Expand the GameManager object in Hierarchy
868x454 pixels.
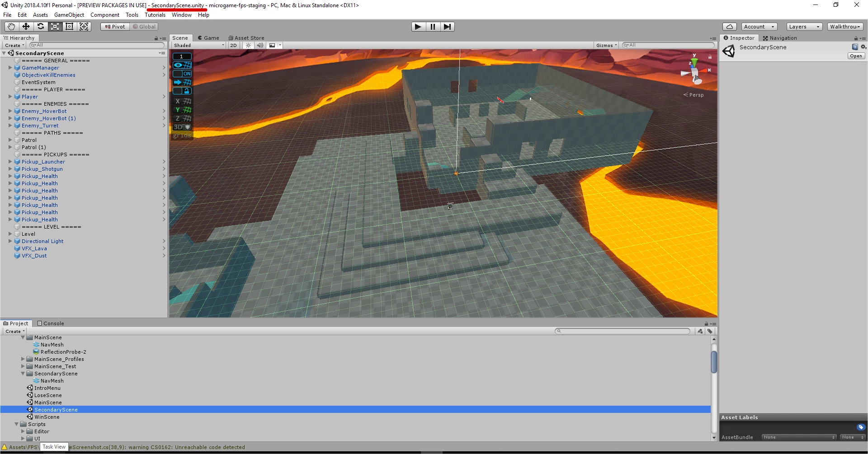point(10,68)
